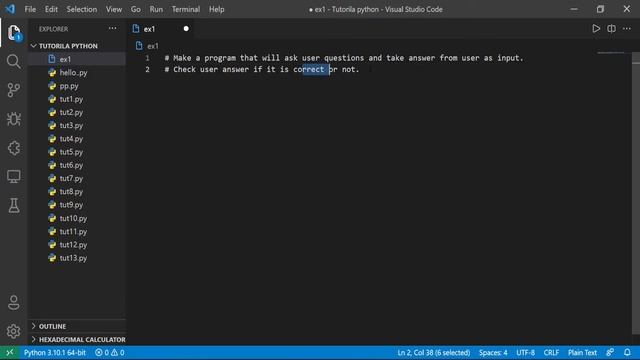The width and height of the screenshot is (640, 360).
Task: Click line number 1 in gutter
Action: [147, 58]
